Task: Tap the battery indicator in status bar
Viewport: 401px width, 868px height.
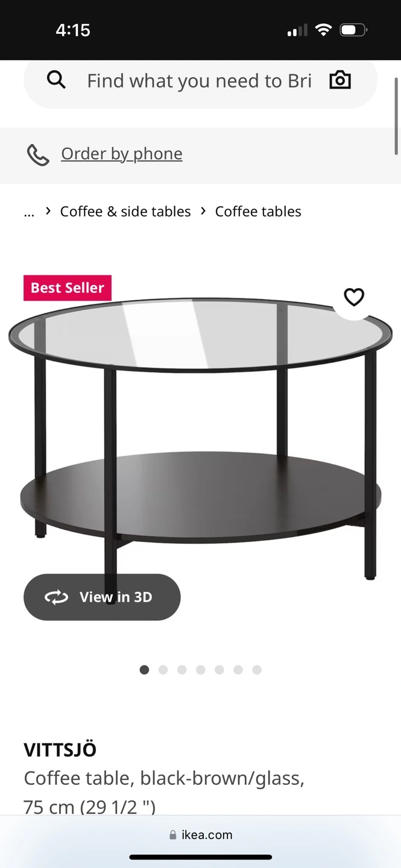Action: click(353, 30)
